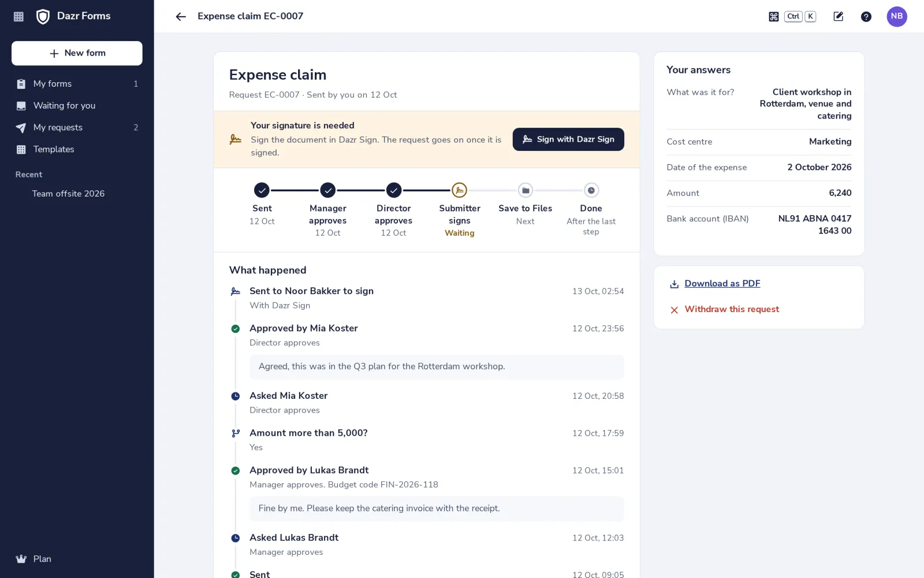924x578 pixels.
Task: Click the Save to Files step icon
Action: coord(526,190)
